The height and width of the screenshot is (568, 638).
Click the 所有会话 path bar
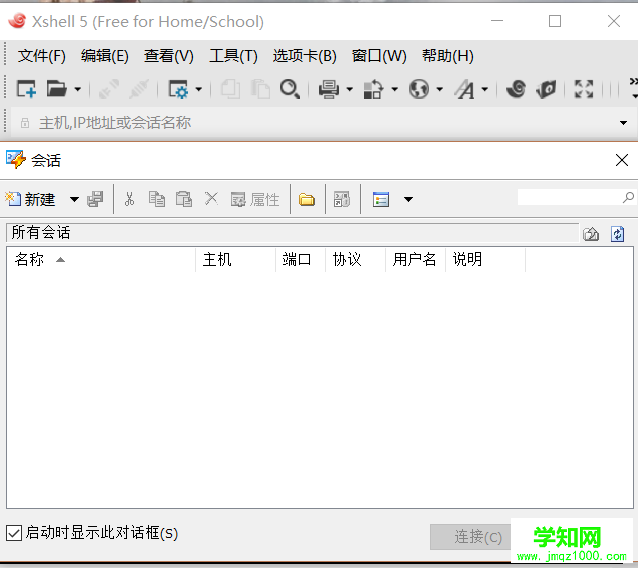click(293, 233)
